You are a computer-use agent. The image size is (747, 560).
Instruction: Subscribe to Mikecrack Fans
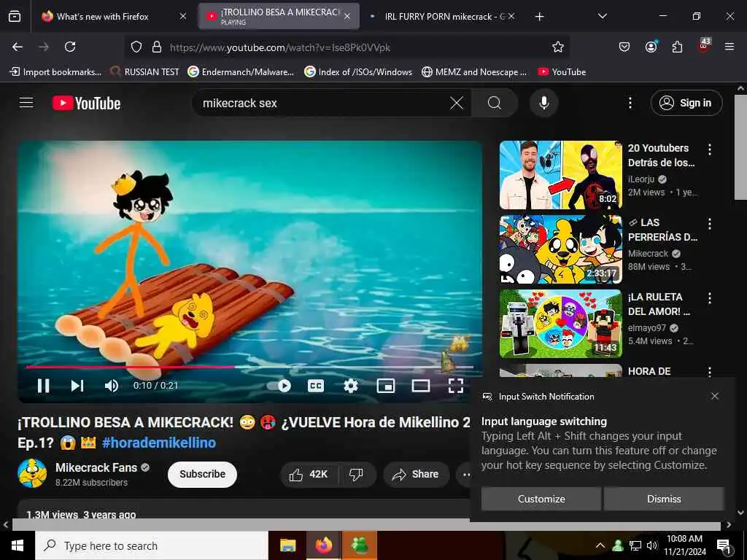click(202, 474)
